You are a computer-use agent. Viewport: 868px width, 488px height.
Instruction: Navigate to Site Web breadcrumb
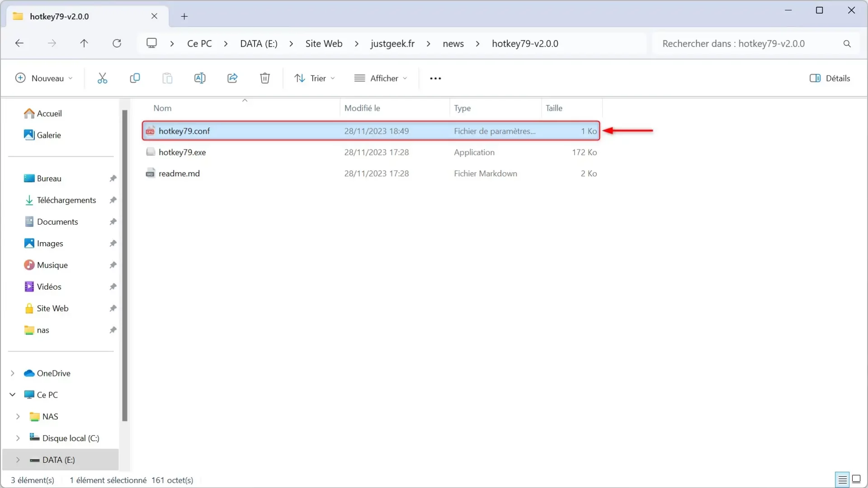[324, 44]
